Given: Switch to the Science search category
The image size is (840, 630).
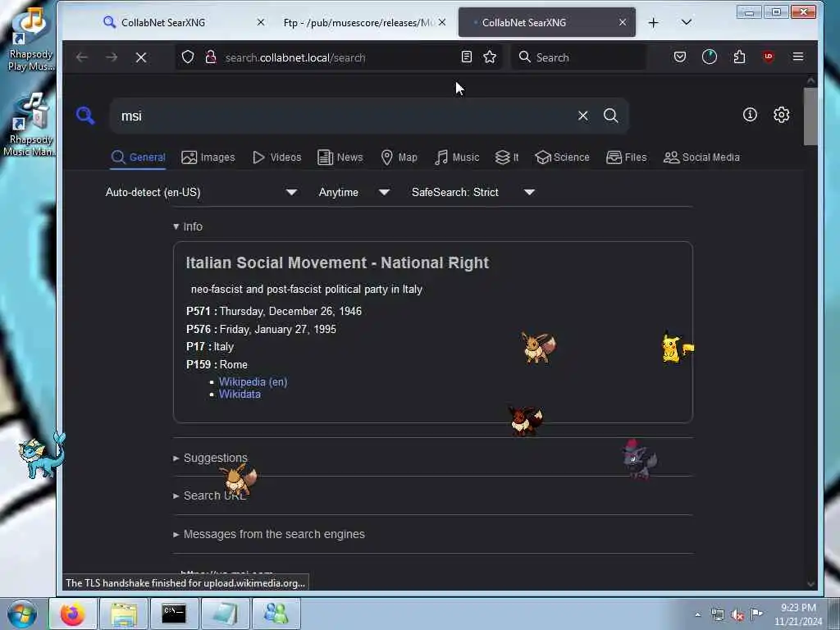Looking at the screenshot, I should tap(562, 157).
